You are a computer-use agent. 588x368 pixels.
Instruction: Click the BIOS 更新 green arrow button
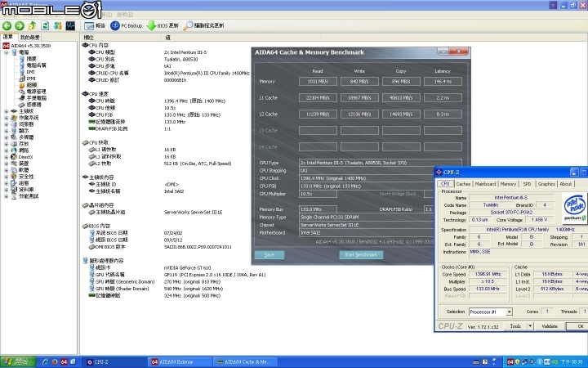(163, 25)
